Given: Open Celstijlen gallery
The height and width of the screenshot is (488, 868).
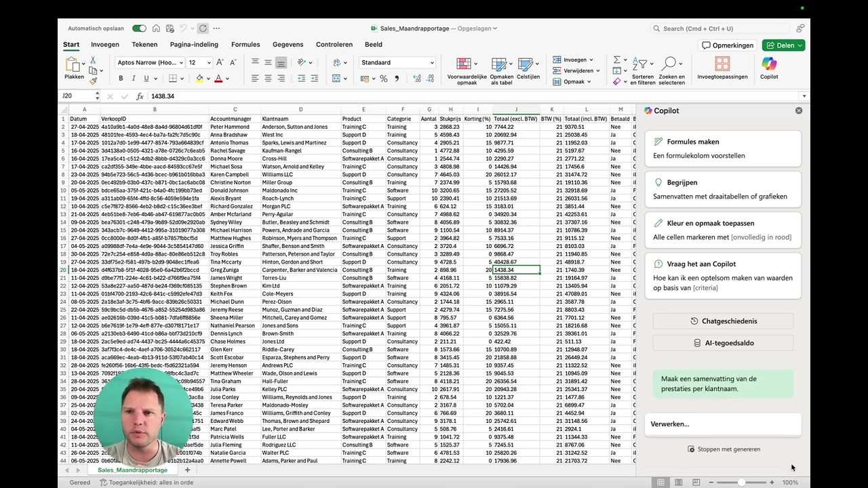Looking at the screenshot, I should [x=528, y=68].
